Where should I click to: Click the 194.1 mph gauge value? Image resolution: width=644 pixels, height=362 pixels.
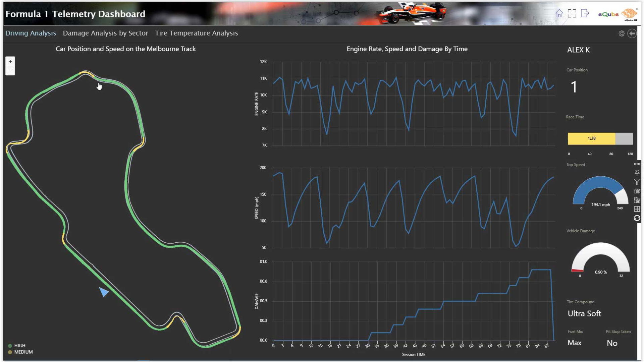click(600, 204)
